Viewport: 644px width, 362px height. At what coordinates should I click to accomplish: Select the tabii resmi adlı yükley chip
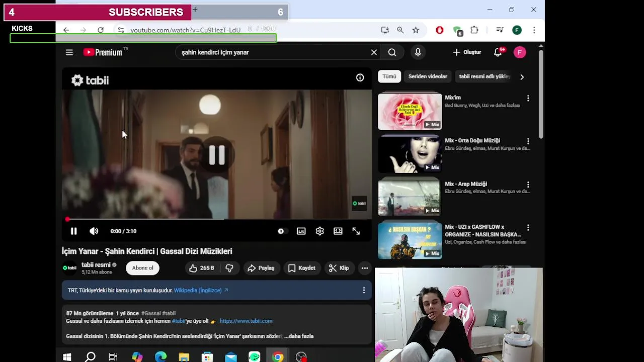pos(485,76)
